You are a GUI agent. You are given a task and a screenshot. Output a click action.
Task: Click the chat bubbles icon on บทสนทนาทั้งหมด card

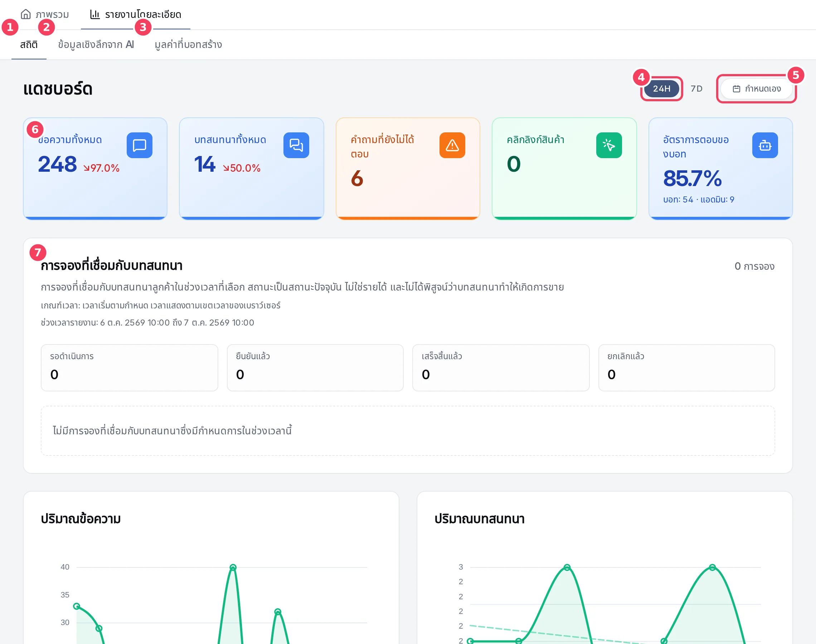(x=296, y=145)
